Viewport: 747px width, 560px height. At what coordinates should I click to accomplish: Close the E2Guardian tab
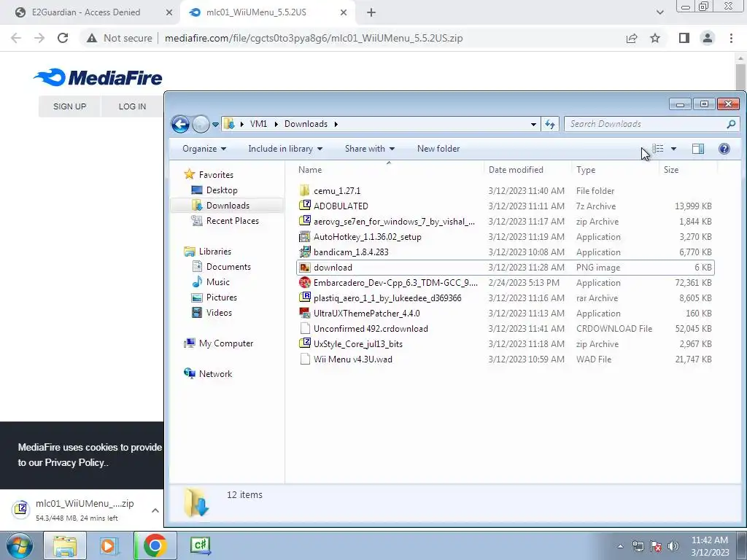169,13
